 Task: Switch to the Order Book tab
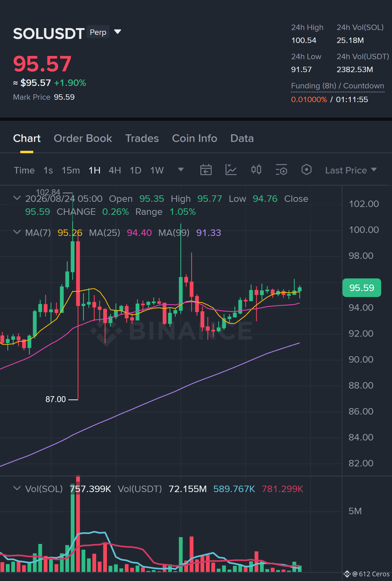[83, 138]
